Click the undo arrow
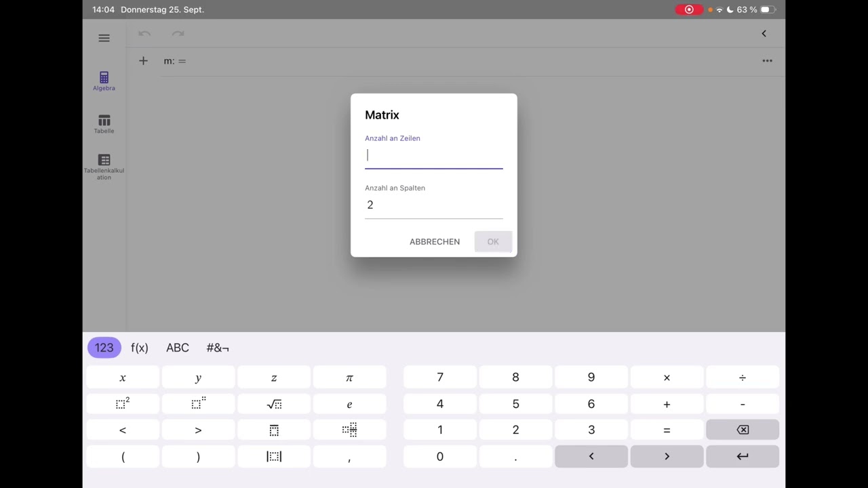The width and height of the screenshot is (868, 488). 144,33
